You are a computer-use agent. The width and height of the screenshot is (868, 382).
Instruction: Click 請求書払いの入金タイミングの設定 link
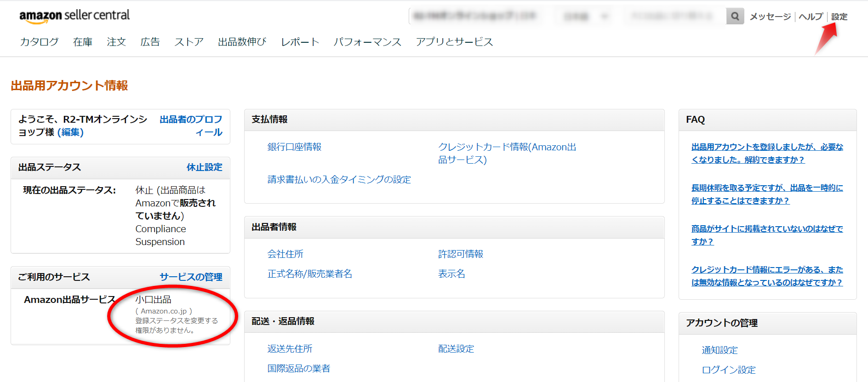(x=339, y=179)
